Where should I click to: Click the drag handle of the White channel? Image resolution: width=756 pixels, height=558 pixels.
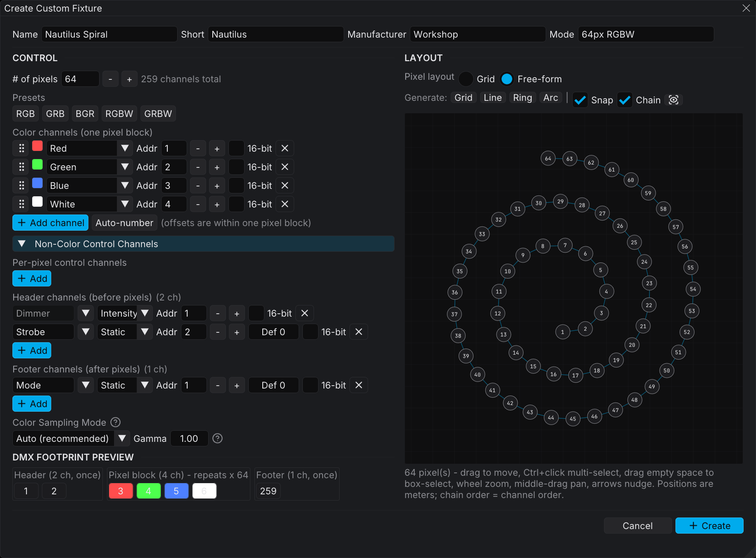tap(21, 204)
